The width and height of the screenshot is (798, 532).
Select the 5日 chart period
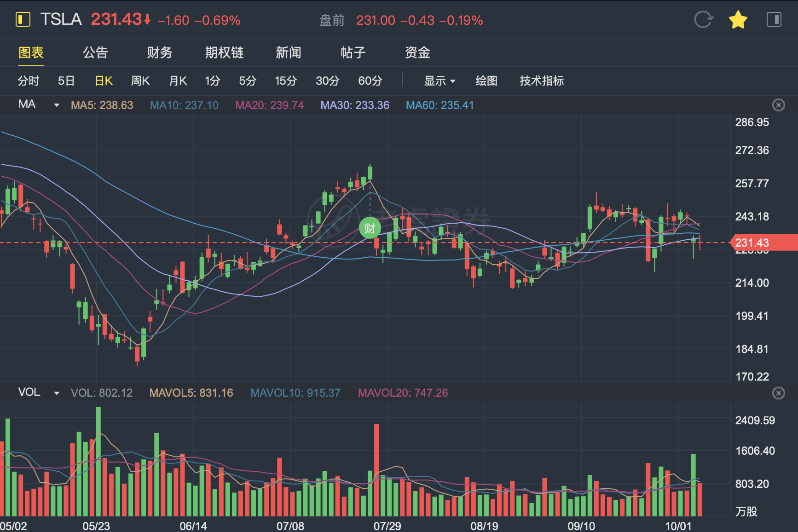(66, 81)
